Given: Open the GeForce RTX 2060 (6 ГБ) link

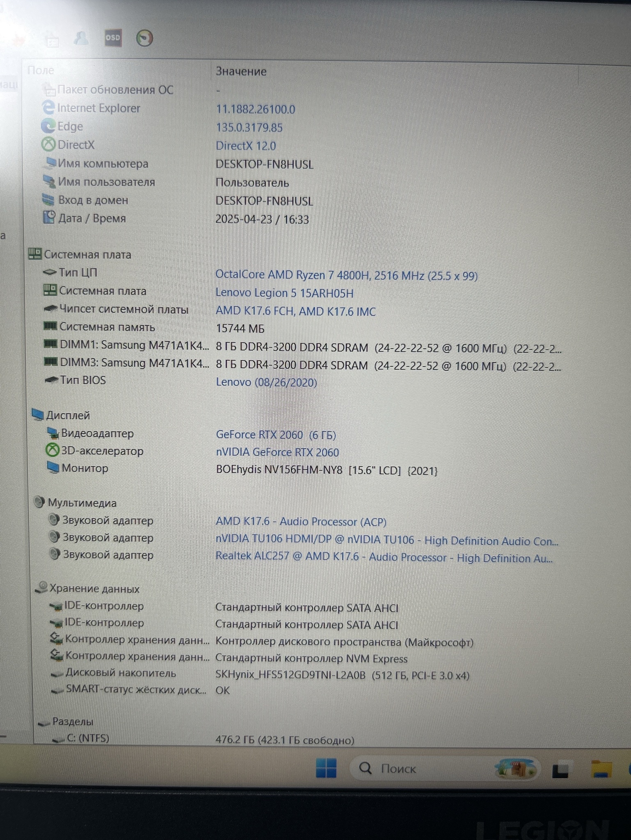Looking at the screenshot, I should (276, 435).
